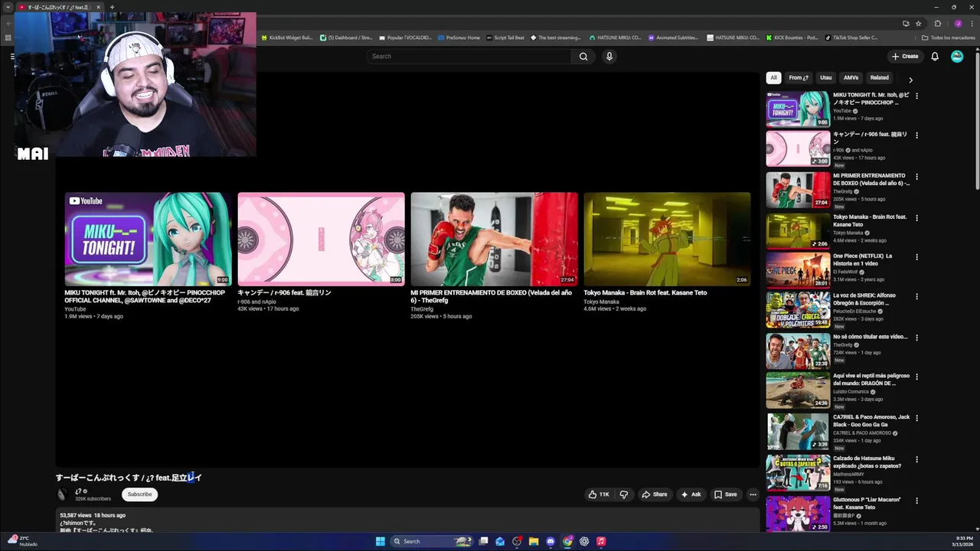Show more filter chips with right chevron

click(910, 79)
